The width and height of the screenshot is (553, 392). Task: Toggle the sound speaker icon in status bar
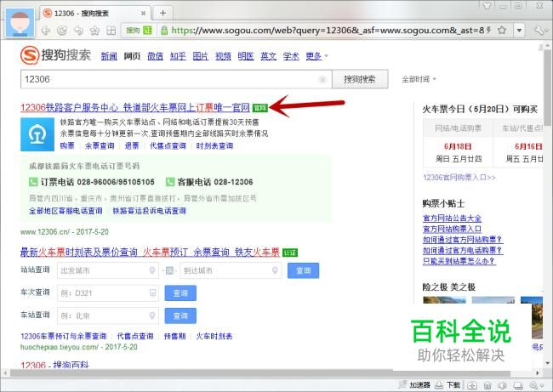pos(503,385)
